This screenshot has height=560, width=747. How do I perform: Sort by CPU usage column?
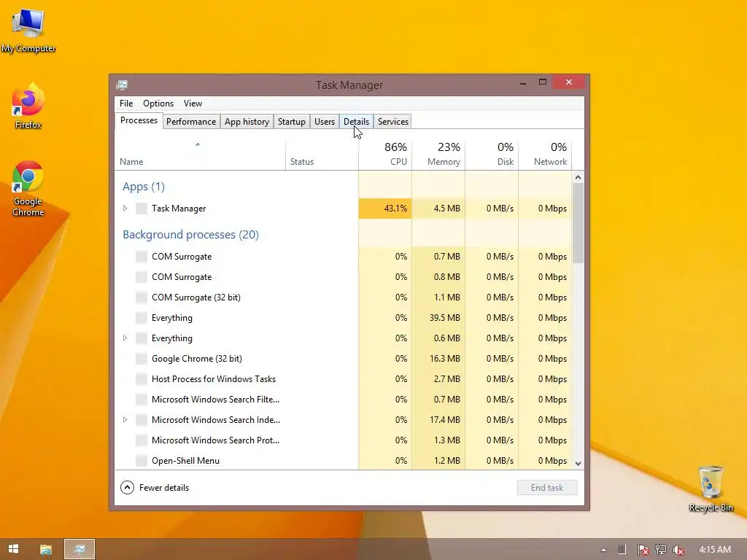(x=385, y=155)
